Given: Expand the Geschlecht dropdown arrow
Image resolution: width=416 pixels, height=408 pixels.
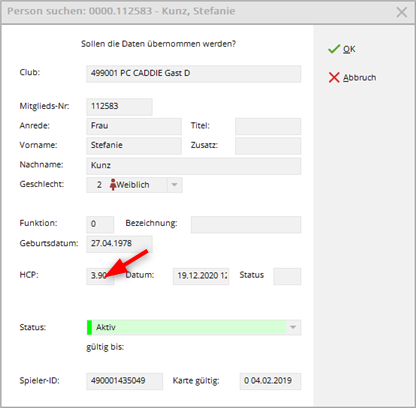Looking at the screenshot, I should (174, 185).
